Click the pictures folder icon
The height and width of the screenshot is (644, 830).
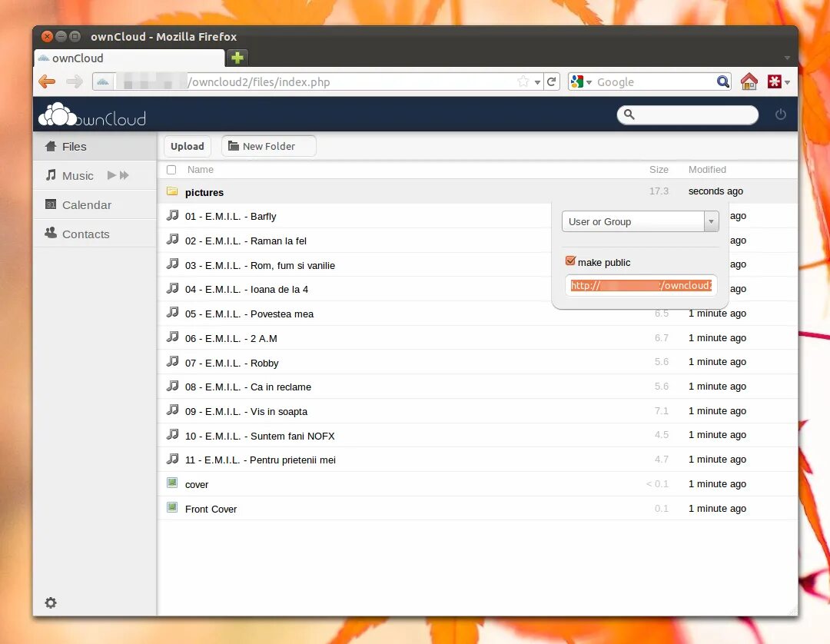coord(172,191)
